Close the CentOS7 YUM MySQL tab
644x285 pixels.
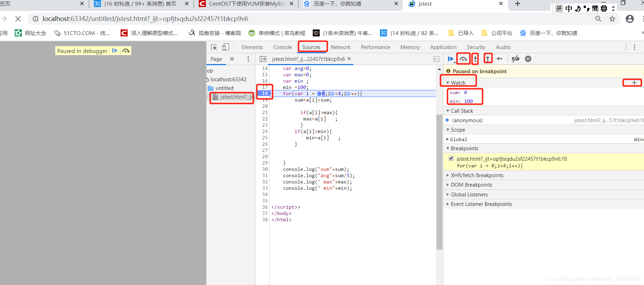[291, 4]
